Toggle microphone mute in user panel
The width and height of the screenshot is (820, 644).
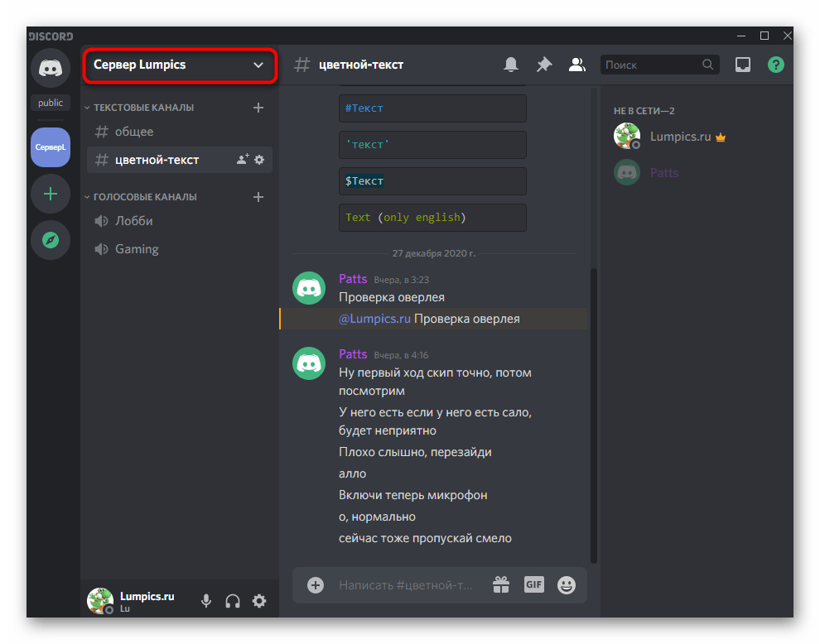coord(206,601)
